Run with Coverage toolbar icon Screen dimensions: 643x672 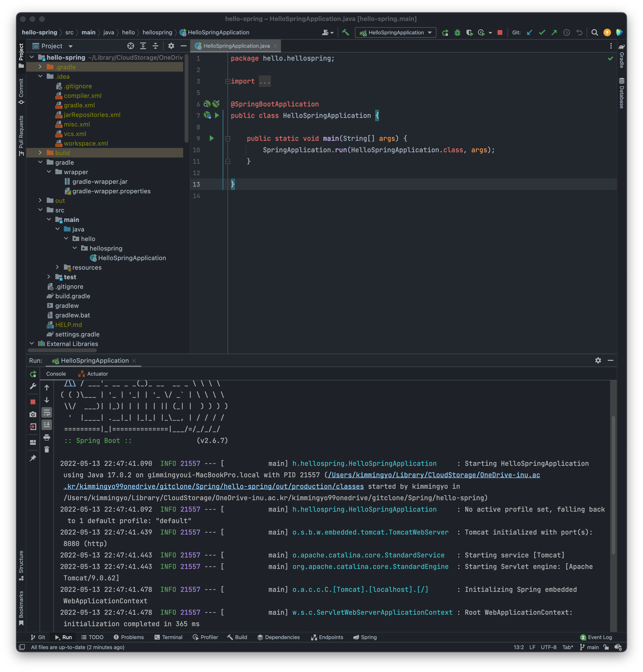tap(470, 32)
